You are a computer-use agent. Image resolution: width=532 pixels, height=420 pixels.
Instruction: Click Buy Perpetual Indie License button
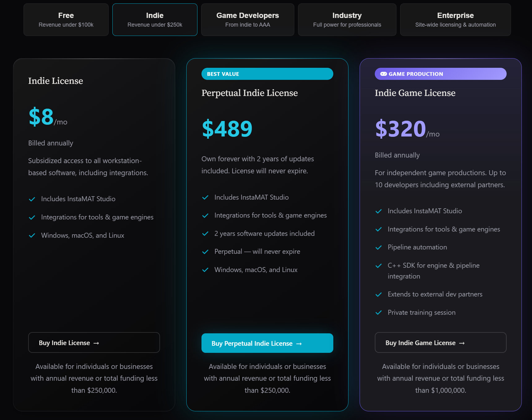coord(267,343)
